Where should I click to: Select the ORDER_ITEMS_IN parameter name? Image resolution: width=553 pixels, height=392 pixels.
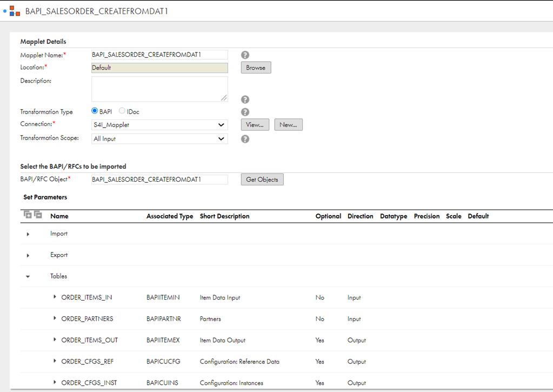(x=86, y=297)
